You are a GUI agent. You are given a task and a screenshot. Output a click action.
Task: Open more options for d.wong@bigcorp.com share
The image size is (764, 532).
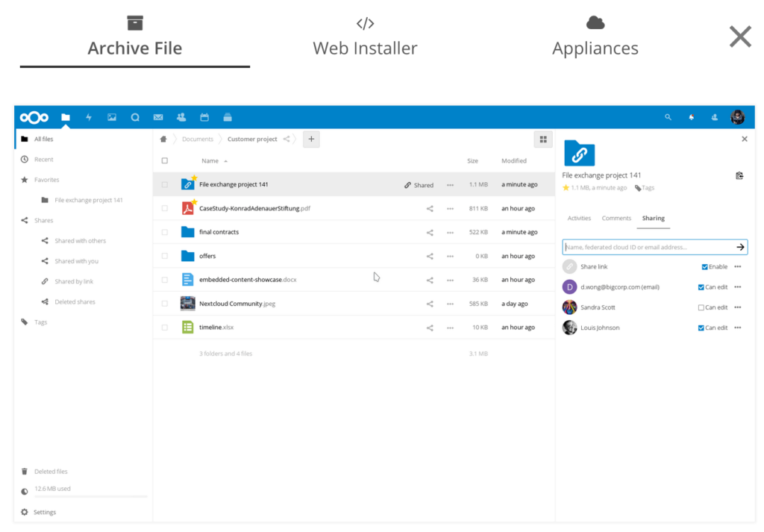click(738, 287)
